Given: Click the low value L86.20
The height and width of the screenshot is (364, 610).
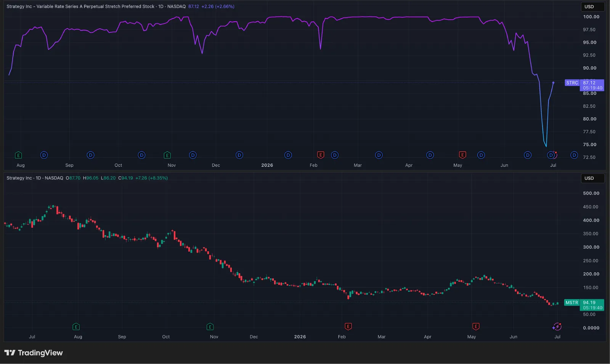Looking at the screenshot, I should (x=108, y=178).
